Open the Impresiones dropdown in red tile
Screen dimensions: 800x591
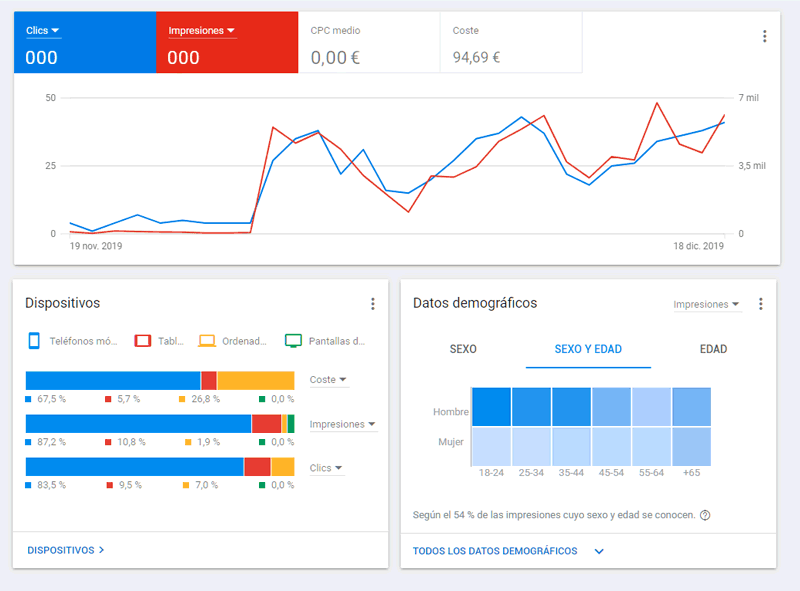click(202, 31)
